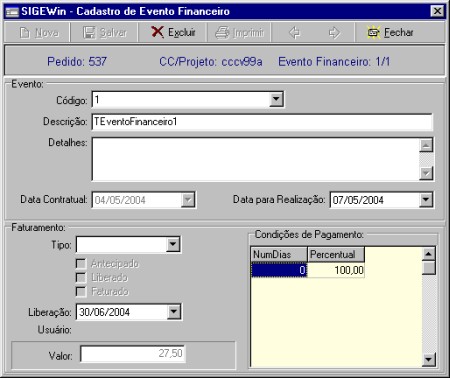
Task: Click the Excluir button with red X
Action: pyautogui.click(x=173, y=32)
